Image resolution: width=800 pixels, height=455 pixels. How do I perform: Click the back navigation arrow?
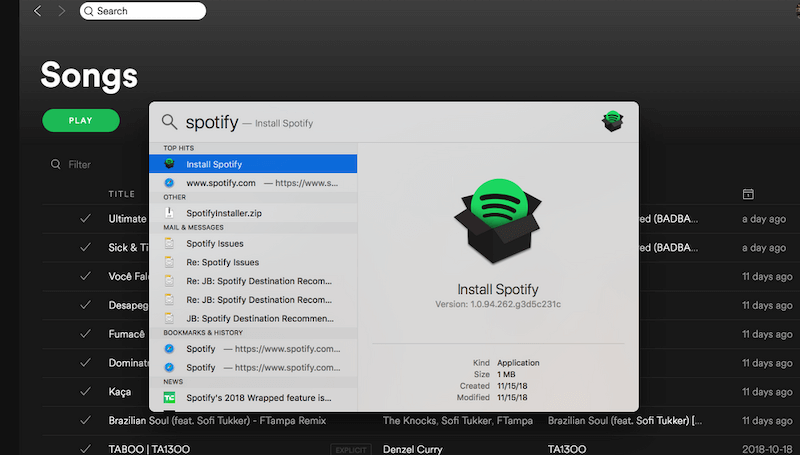point(38,11)
